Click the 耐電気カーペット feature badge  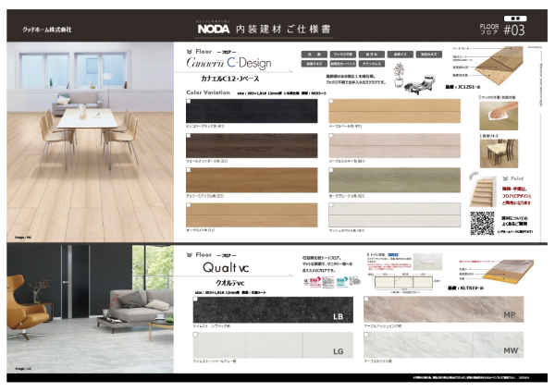click(343, 64)
